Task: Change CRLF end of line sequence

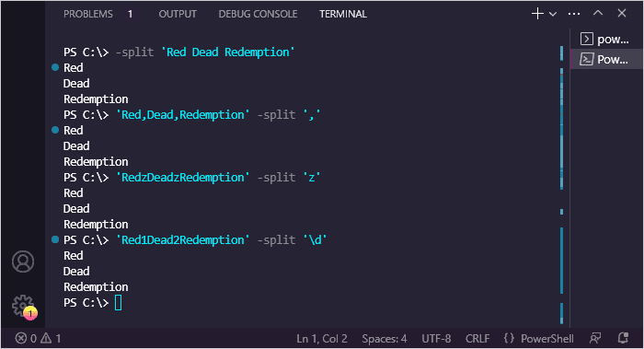Action: point(477,339)
